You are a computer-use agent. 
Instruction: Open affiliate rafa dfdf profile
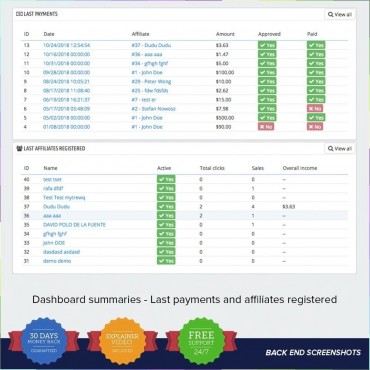coord(53,188)
